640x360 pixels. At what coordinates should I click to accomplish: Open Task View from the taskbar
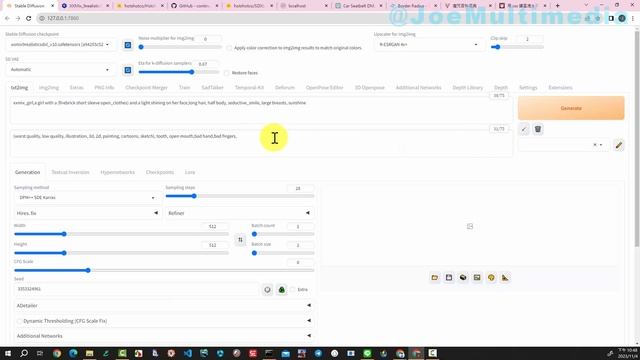(40, 353)
